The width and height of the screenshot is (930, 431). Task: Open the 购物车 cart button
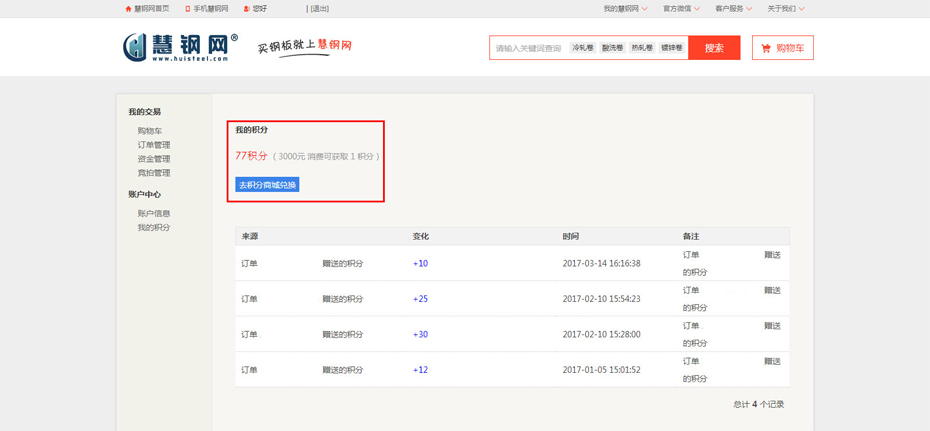click(x=782, y=48)
